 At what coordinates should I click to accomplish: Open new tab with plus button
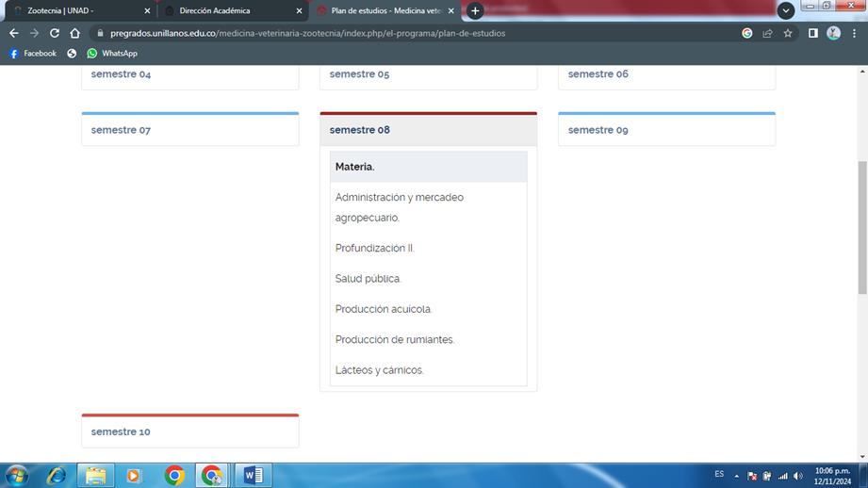click(475, 11)
